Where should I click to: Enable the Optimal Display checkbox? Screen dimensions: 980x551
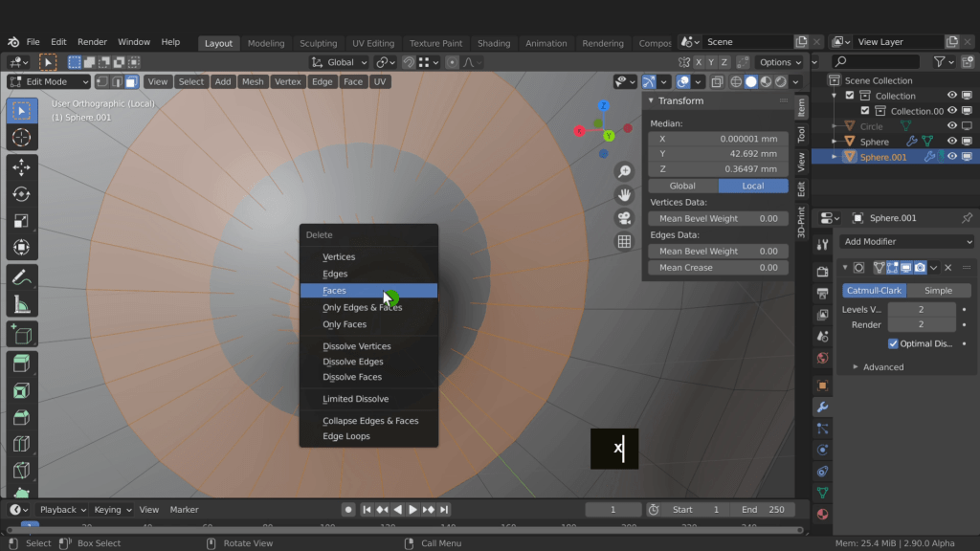coord(893,343)
